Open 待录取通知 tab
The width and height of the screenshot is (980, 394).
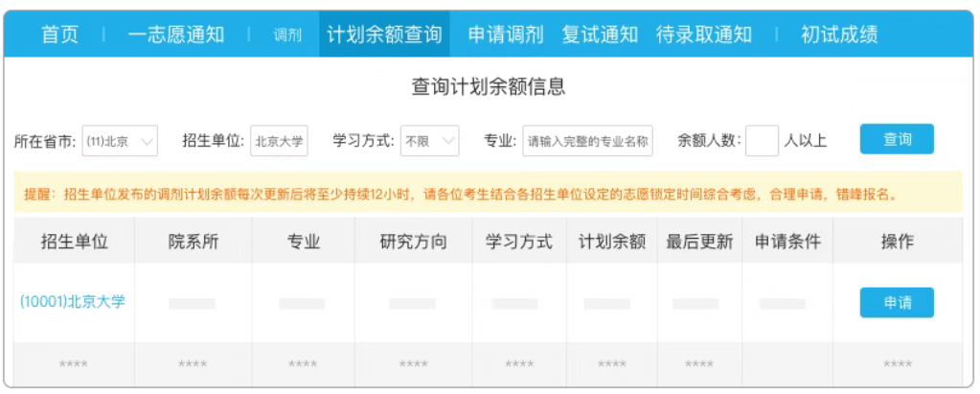point(704,35)
